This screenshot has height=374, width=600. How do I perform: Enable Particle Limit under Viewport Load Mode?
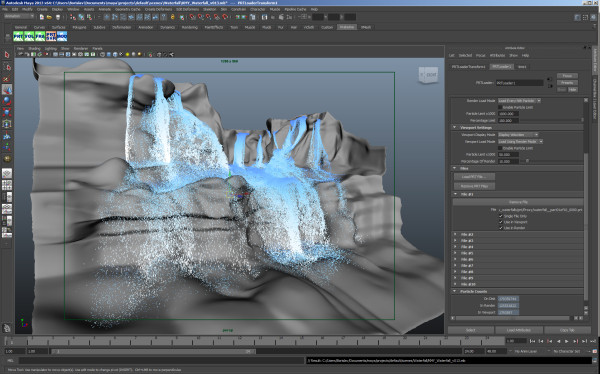(500, 148)
